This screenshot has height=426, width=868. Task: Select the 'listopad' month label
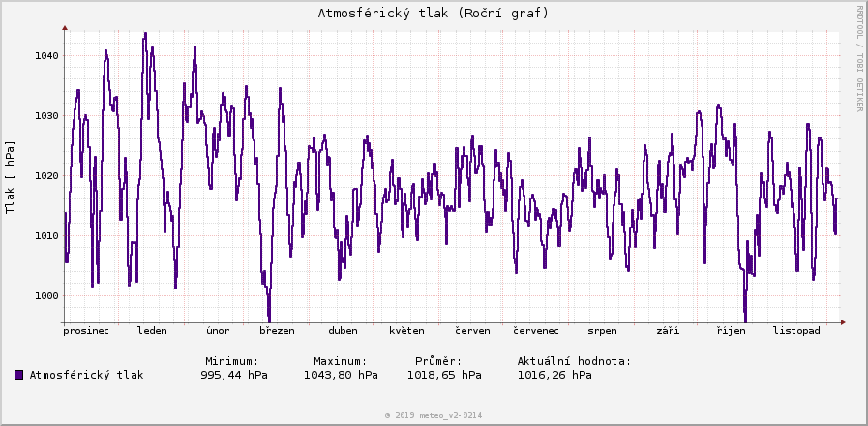[x=796, y=331]
